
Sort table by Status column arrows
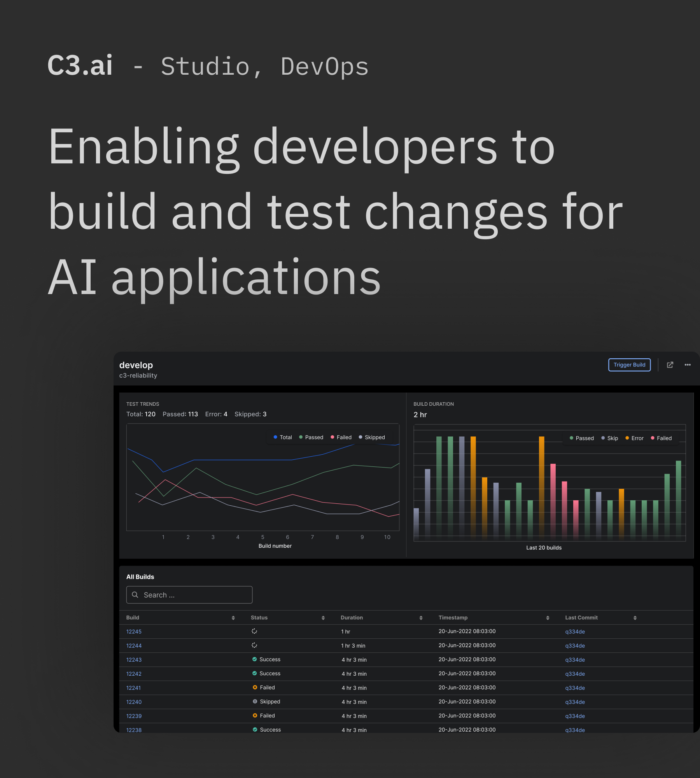click(x=323, y=618)
